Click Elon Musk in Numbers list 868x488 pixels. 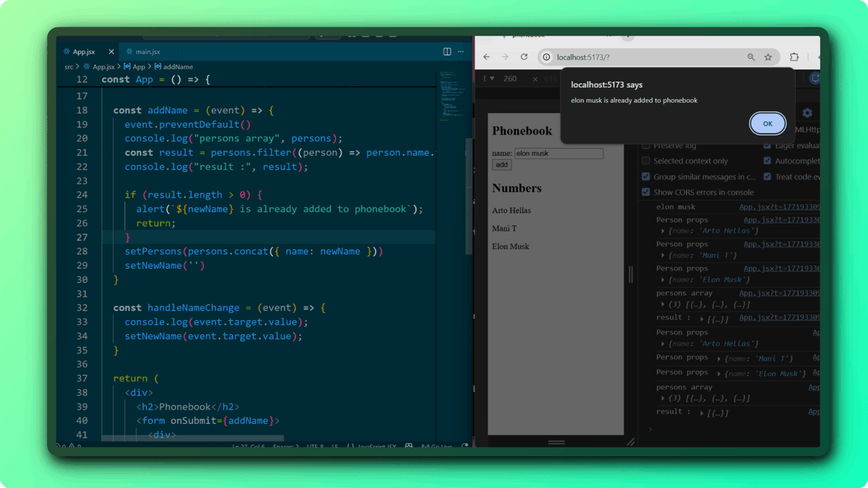[x=511, y=247]
